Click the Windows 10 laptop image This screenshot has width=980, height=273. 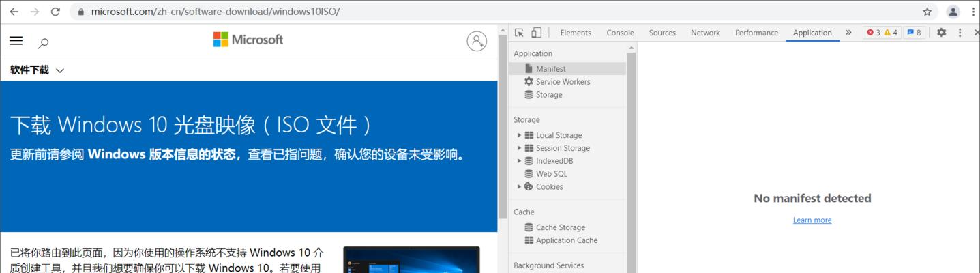(x=411, y=259)
